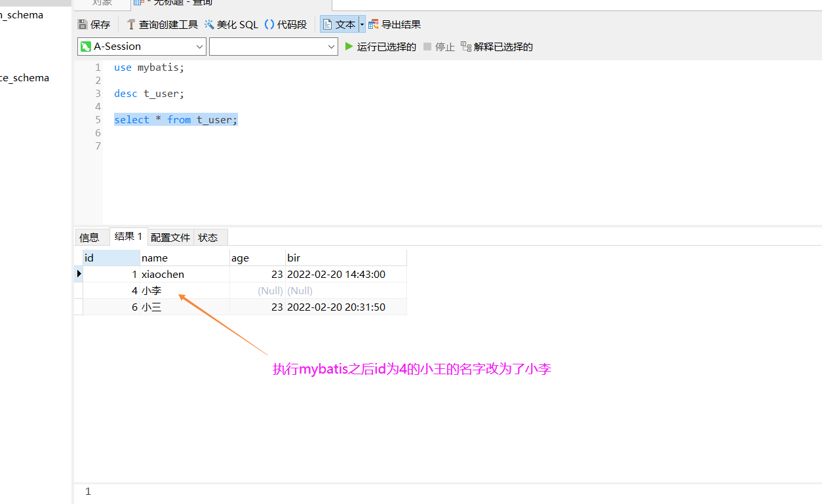822x504 pixels.
Task: Click the 停止 stop button
Action: (x=439, y=47)
